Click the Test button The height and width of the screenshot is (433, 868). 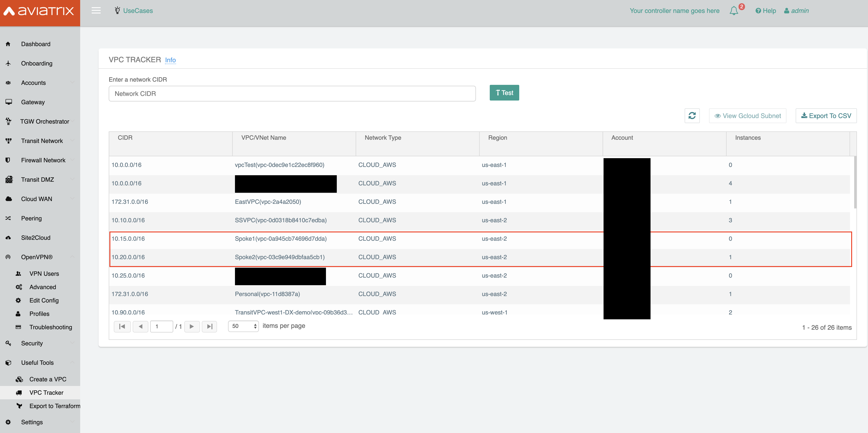504,92
